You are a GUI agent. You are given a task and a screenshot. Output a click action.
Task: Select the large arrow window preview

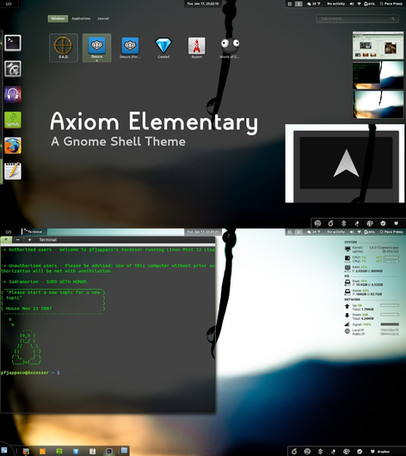[345, 163]
